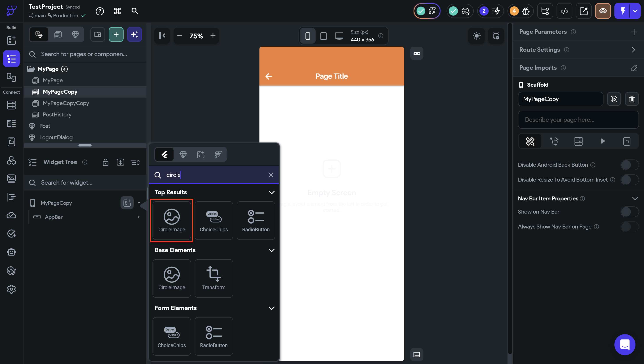Click the AI generate sparkle button

pyautogui.click(x=135, y=34)
